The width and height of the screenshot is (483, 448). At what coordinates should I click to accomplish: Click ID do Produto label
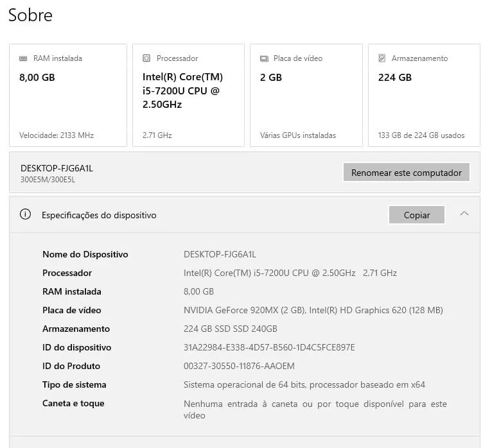tap(71, 366)
